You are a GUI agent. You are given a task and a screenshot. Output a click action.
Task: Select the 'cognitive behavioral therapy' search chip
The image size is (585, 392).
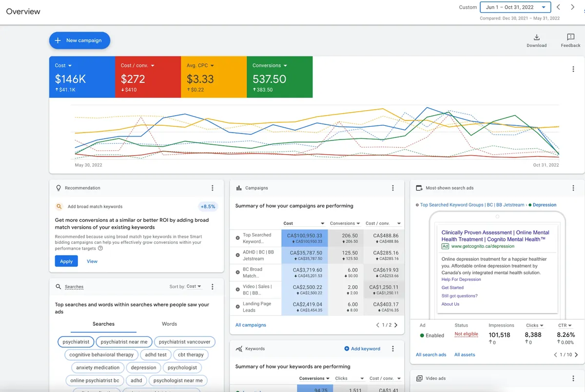click(x=101, y=355)
